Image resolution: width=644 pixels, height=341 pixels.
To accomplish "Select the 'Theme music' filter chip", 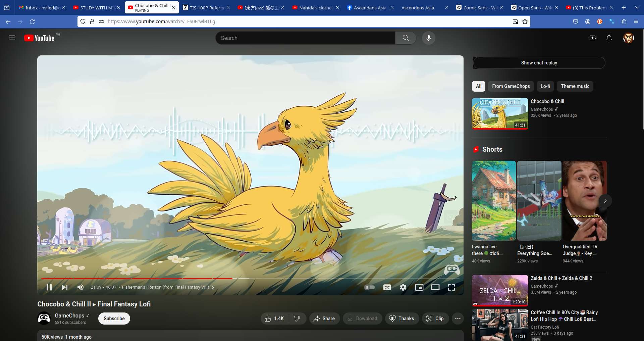I will (575, 86).
